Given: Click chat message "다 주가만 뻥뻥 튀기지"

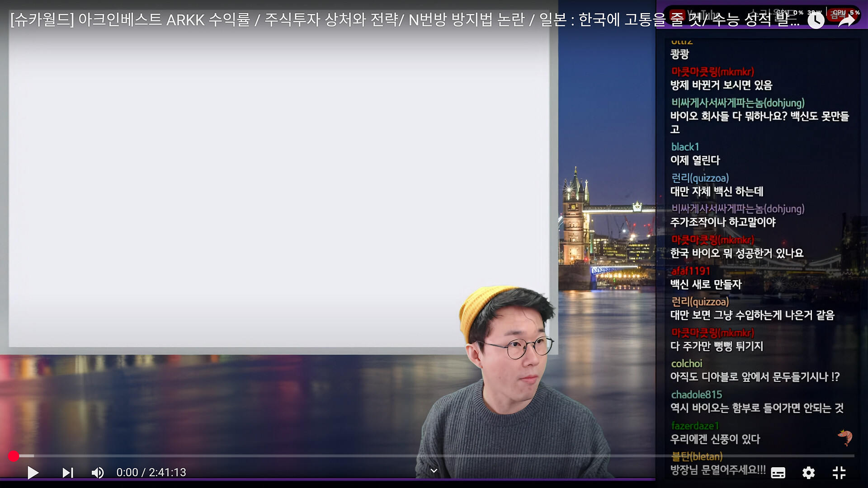Looking at the screenshot, I should coord(717,347).
